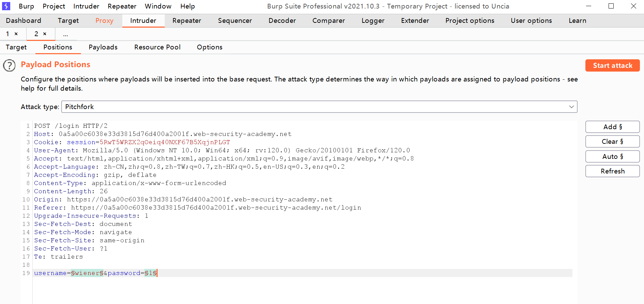Open the Project options tab
The image size is (644, 304).
point(470,20)
